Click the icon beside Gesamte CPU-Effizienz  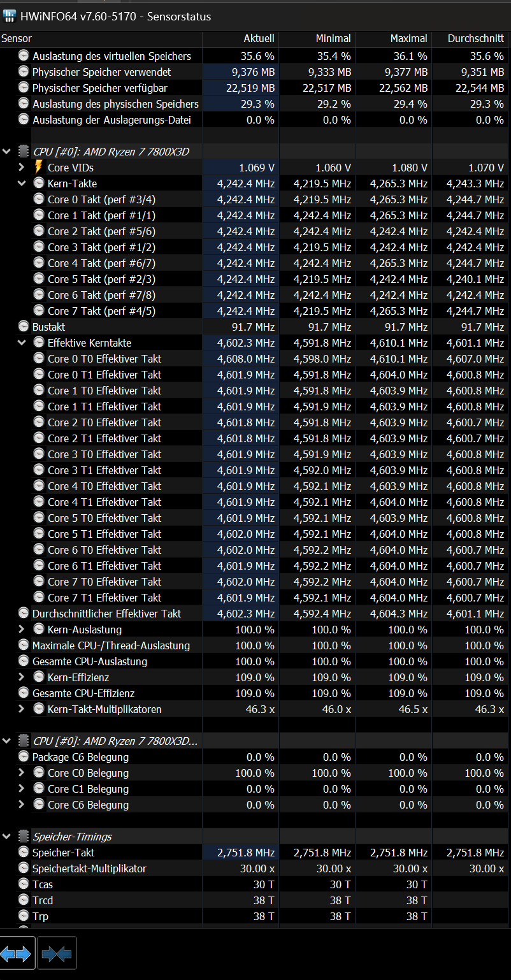[x=24, y=693]
